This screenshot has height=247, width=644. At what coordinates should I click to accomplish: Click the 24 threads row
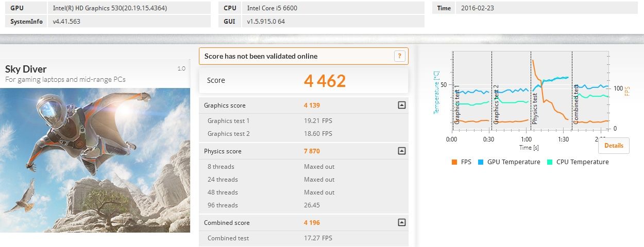point(303,180)
